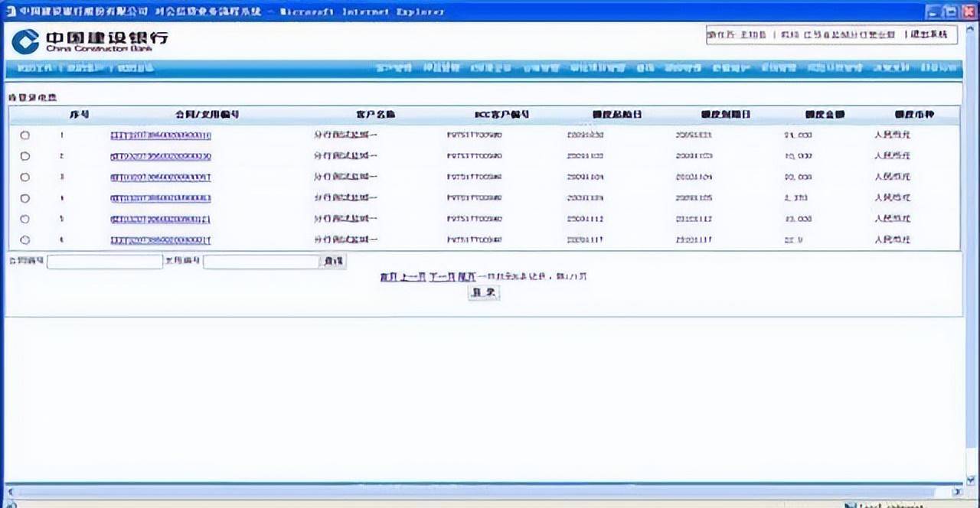The height and width of the screenshot is (508, 980).
Task: Focus the 支用编号 search input field
Action: (261, 262)
